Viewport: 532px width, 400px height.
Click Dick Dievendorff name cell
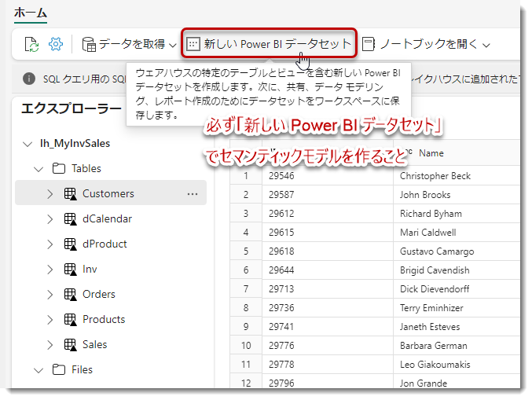[457, 288]
